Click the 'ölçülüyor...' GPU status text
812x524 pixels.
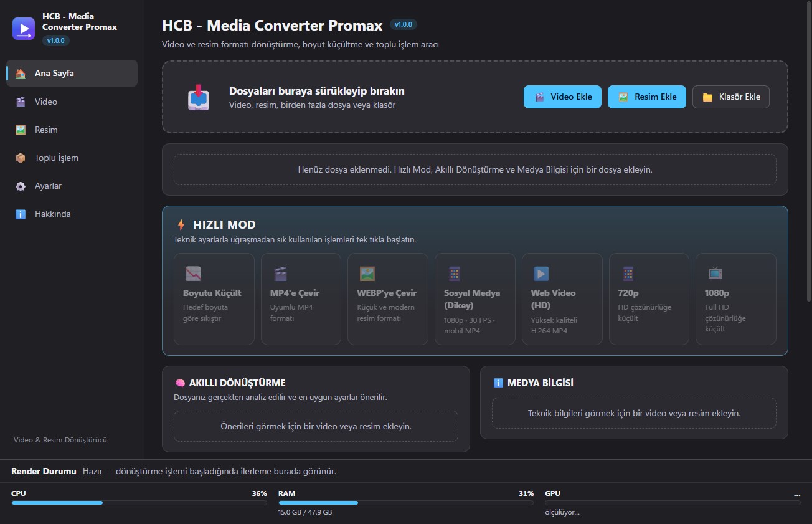click(x=562, y=513)
